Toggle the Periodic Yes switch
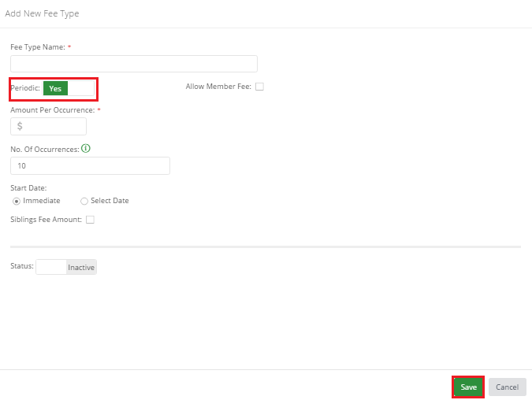 [69, 88]
